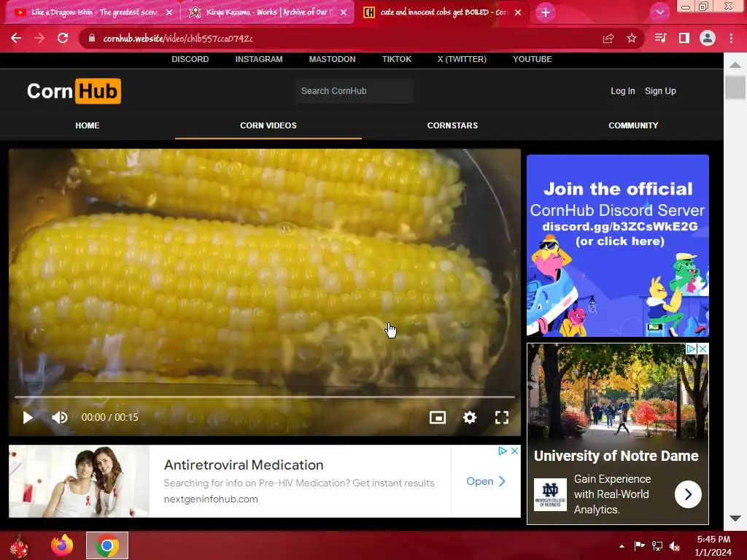Toggle the browser side panel icon
Image resolution: width=747 pixels, height=560 pixels.
pos(684,38)
